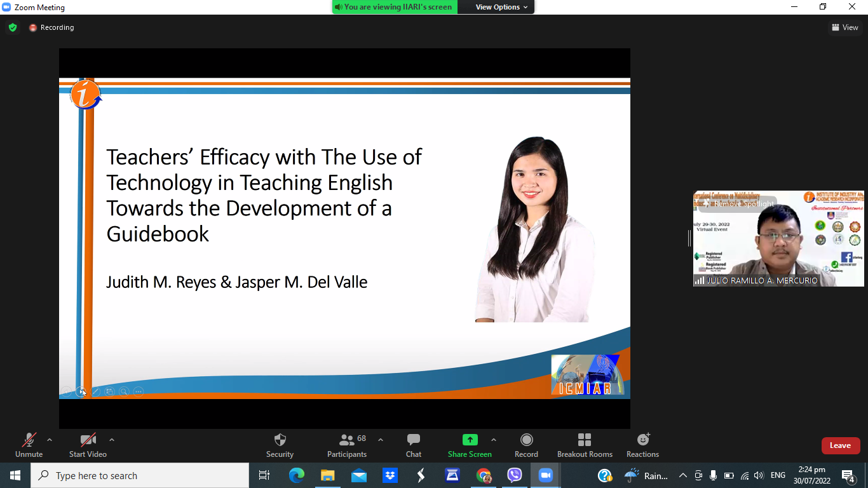868x488 pixels.
Task: Open Viber from the taskbar
Action: (x=514, y=475)
